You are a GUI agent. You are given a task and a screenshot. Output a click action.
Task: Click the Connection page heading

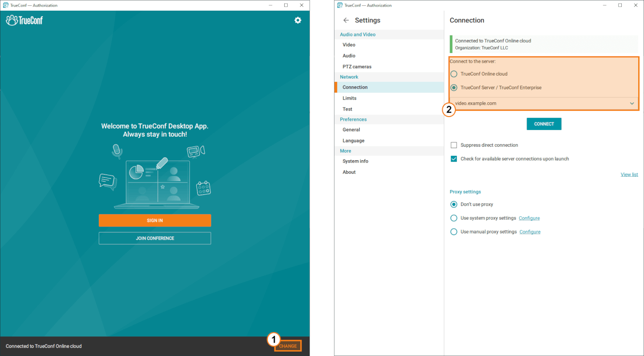[467, 20]
